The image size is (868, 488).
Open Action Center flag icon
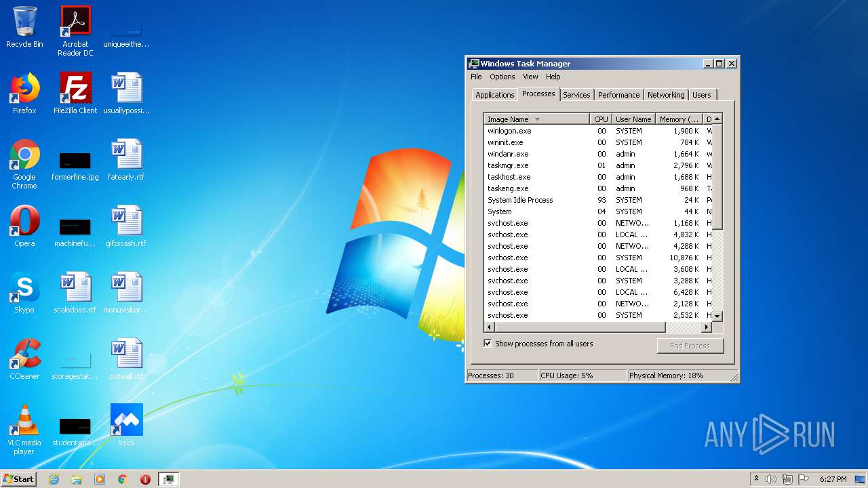point(804,479)
